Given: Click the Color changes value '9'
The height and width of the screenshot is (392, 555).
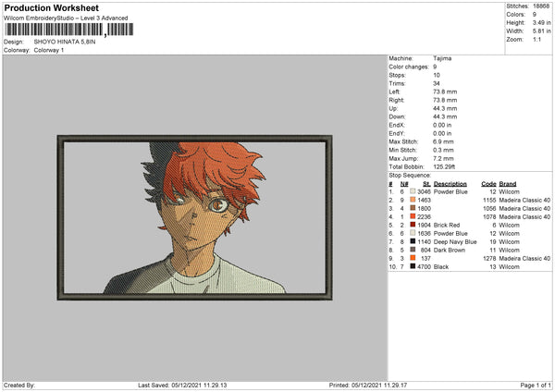Looking at the screenshot, I should pos(435,67).
